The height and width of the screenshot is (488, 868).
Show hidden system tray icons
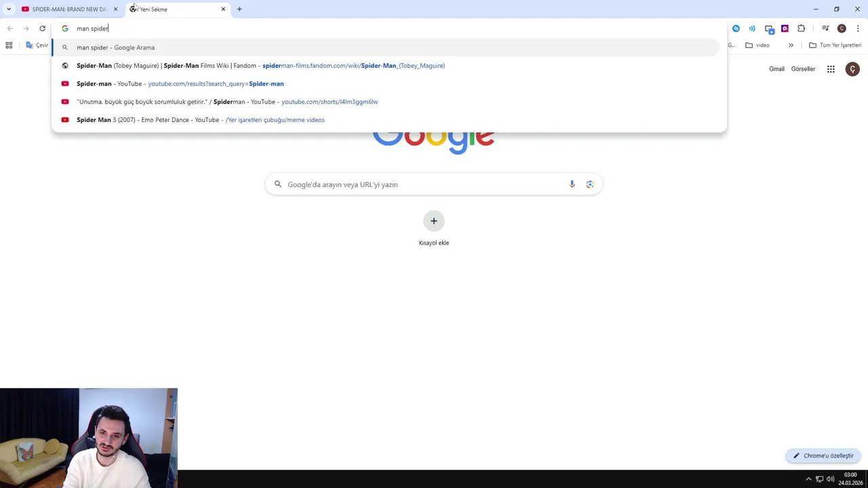click(x=808, y=479)
